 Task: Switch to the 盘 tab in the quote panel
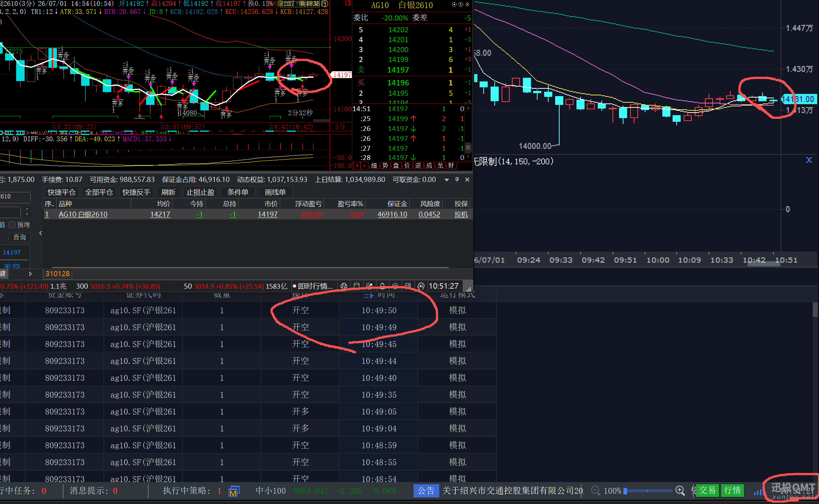click(396, 166)
